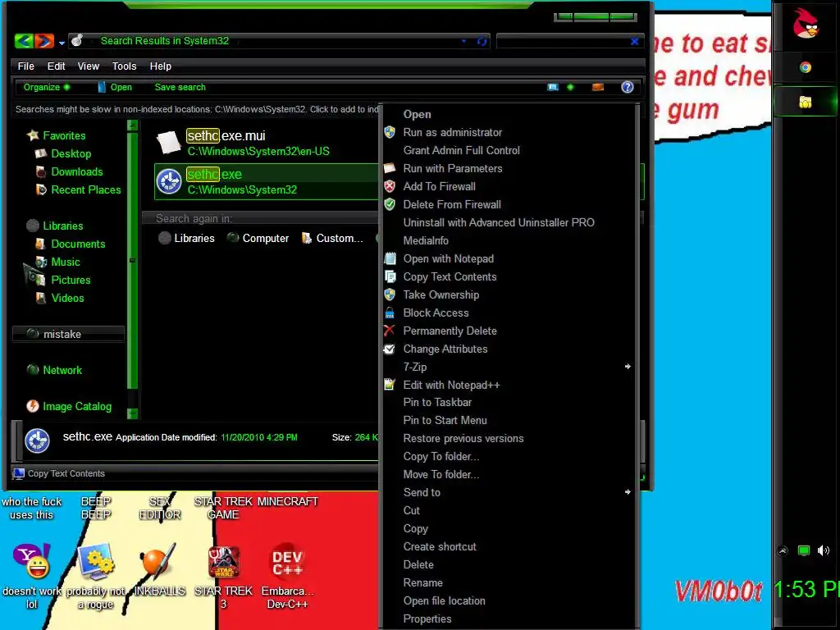The image size is (840, 630).
Task: Open the Music library
Action: [x=58, y=262]
